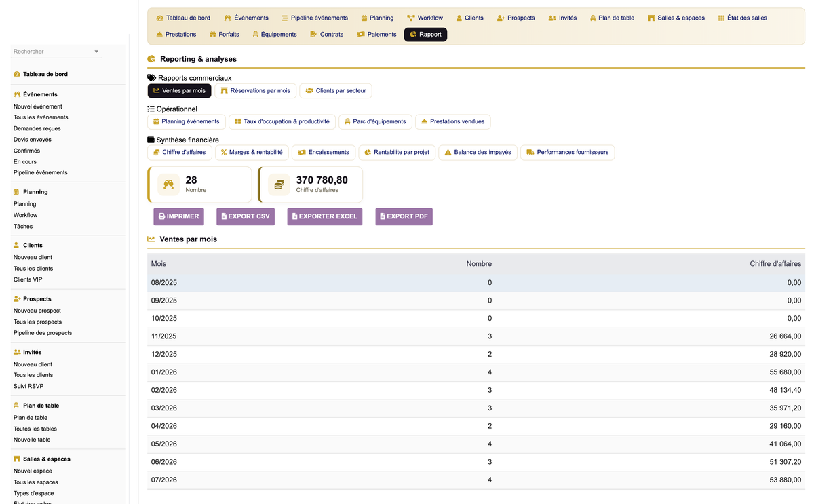The image size is (814, 504).
Task: Open the Prestations tab
Action: point(176,34)
